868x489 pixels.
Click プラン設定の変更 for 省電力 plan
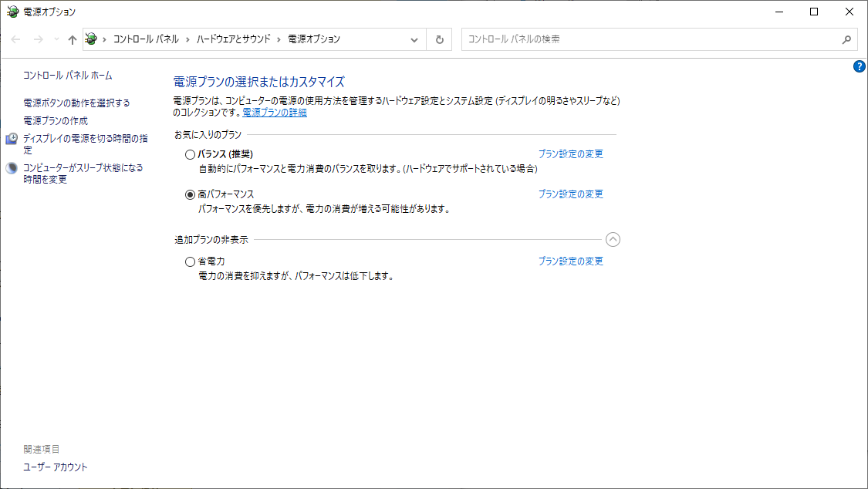point(571,261)
